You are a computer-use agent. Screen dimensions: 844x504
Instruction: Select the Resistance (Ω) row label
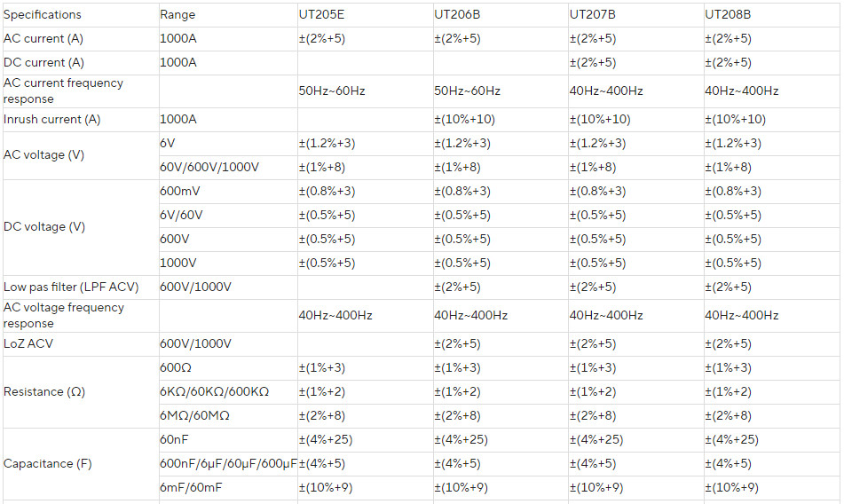pos(44,391)
